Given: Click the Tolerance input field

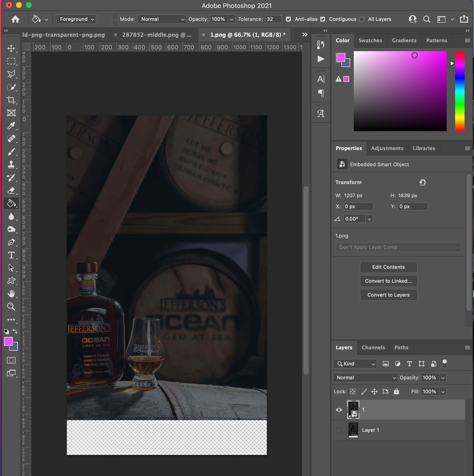Looking at the screenshot, I should [273, 19].
